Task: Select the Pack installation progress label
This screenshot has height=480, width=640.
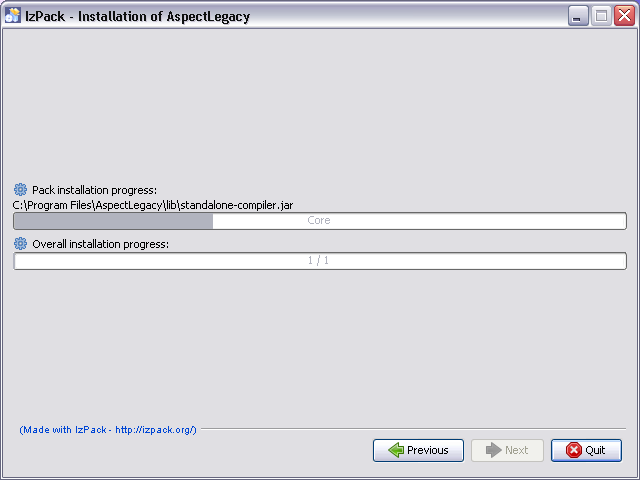Action: (94, 190)
